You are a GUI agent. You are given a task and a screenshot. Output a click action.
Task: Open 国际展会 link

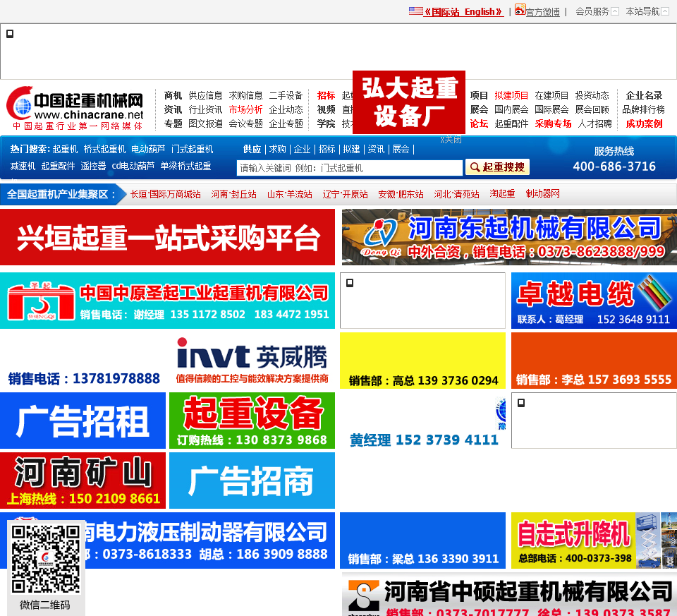click(x=551, y=109)
